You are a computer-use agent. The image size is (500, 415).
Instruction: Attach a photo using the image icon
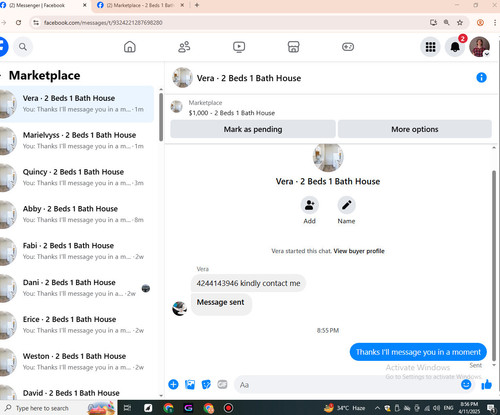click(x=190, y=384)
